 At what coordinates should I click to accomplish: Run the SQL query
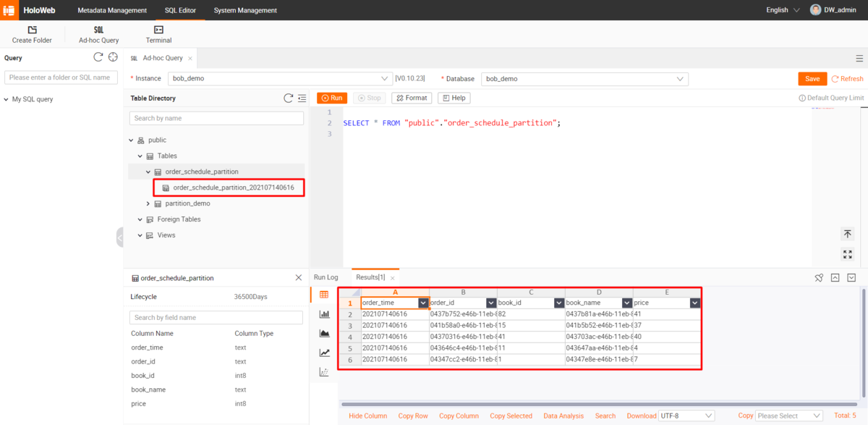pyautogui.click(x=332, y=98)
